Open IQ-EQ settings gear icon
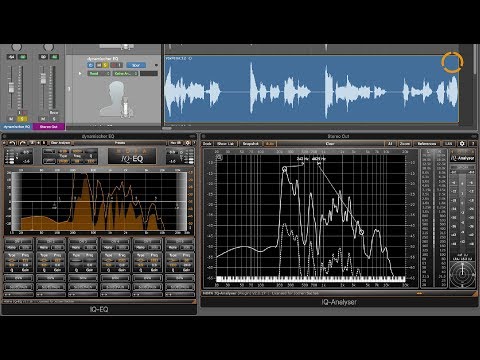Viewport: 480px width, 360px height. point(188,143)
